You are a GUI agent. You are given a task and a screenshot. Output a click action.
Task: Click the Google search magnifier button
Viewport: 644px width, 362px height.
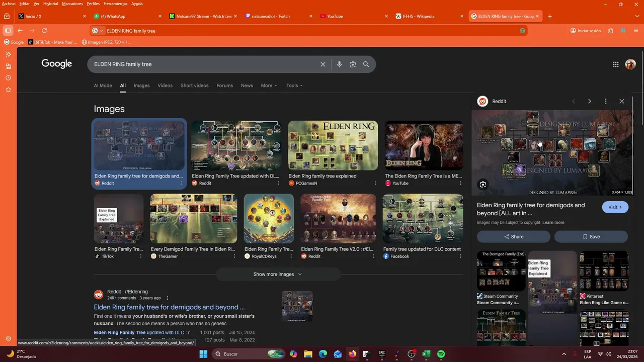(x=366, y=64)
